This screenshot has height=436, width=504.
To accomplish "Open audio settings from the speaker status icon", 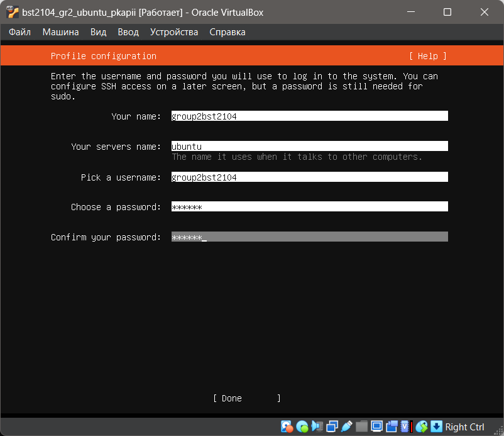I will coord(317,427).
